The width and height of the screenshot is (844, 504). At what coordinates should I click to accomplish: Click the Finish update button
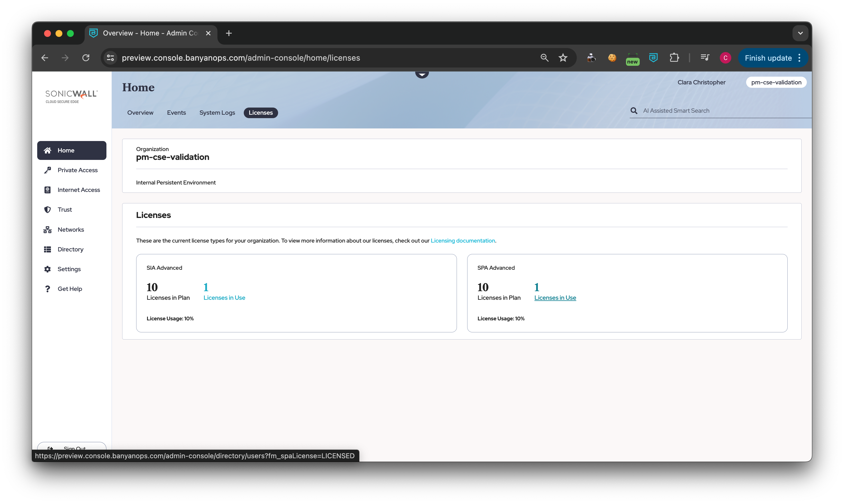(768, 58)
